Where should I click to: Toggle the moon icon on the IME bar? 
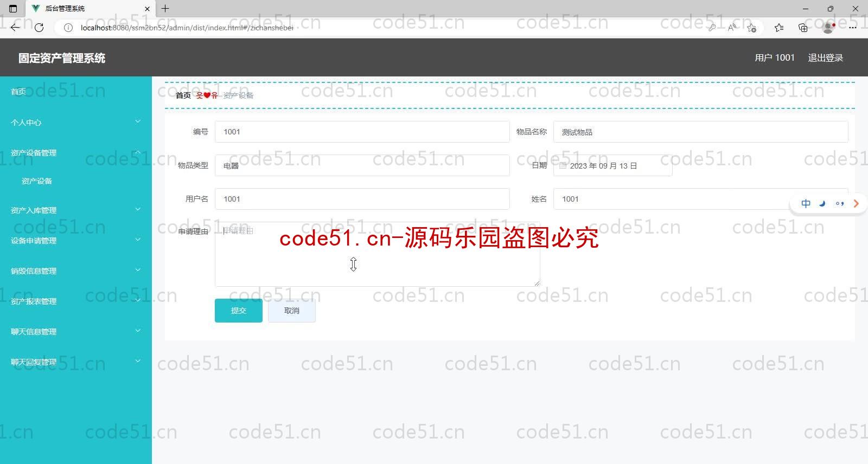click(822, 204)
